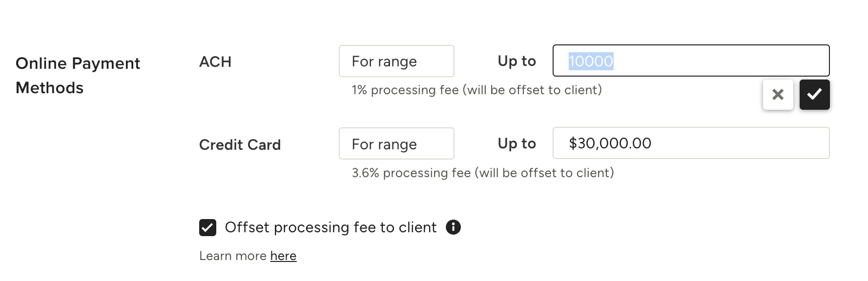Click the info icon beside offset fee option
868x281 pixels.
pos(453,227)
